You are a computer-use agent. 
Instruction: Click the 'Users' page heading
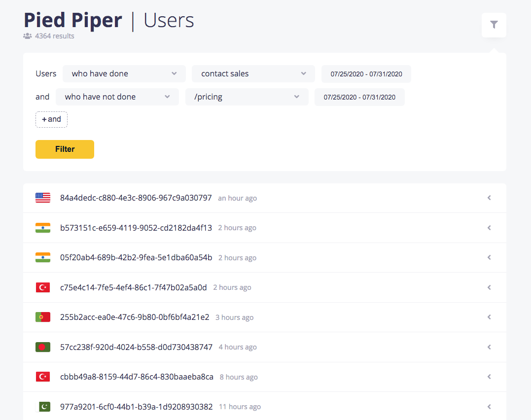click(x=169, y=20)
